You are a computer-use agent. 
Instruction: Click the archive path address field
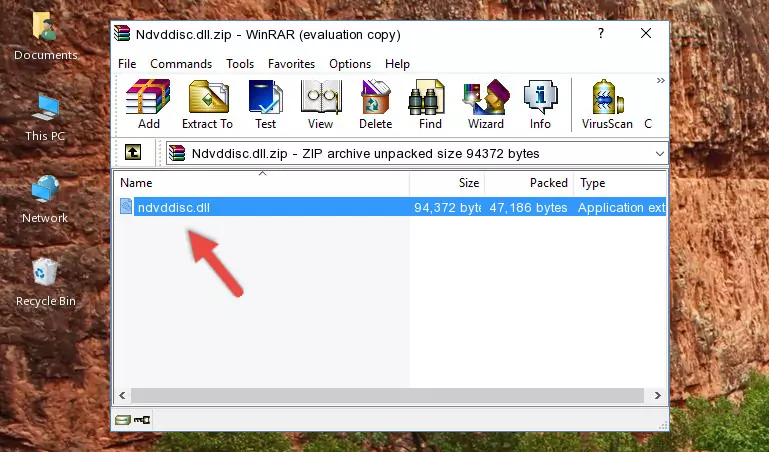[417, 154]
